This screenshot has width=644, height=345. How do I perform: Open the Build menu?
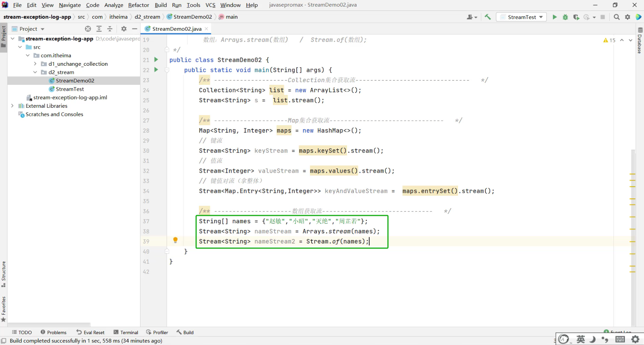[x=161, y=5]
